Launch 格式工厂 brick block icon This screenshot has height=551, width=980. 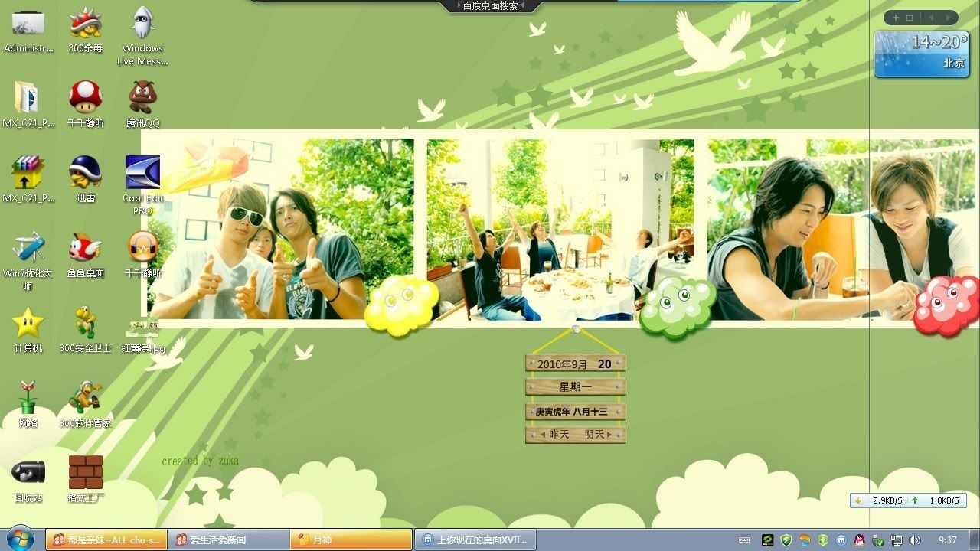(x=85, y=473)
